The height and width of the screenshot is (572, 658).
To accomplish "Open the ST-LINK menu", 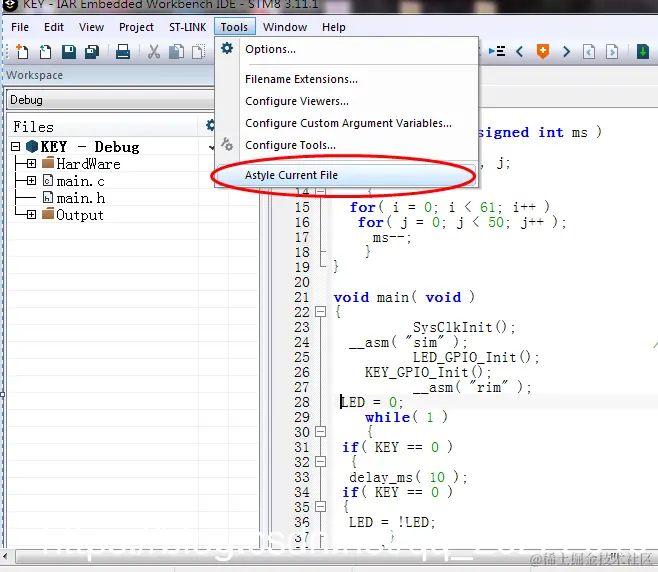I will [x=188, y=27].
